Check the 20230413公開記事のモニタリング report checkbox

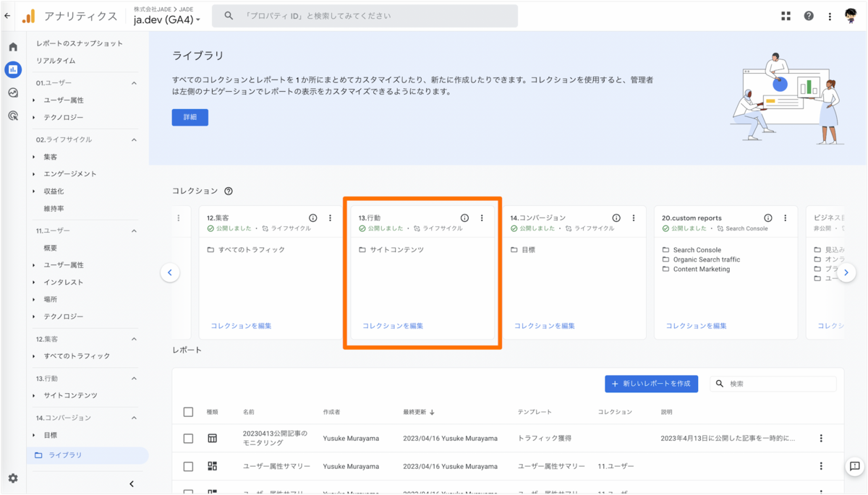[188, 438]
